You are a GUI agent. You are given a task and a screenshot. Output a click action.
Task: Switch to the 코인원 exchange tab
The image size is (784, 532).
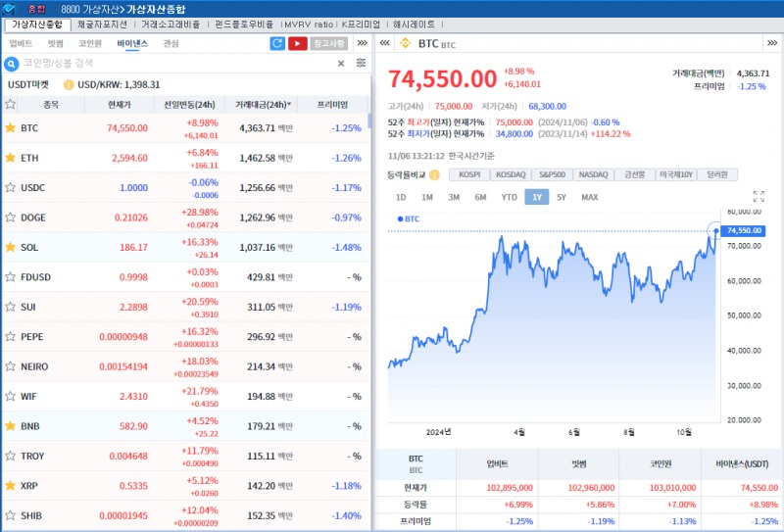[90, 43]
